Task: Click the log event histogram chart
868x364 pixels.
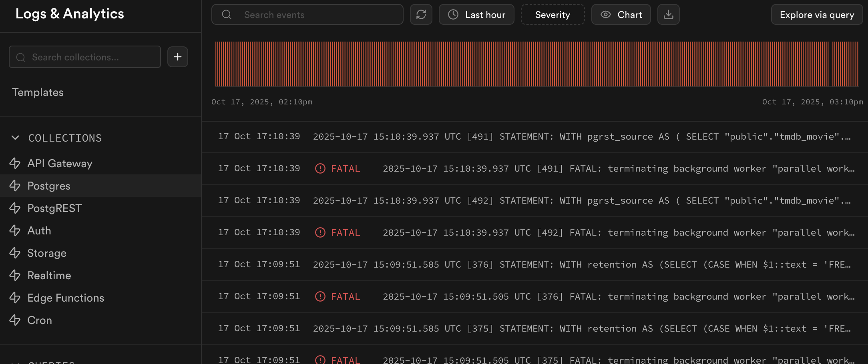Action: 536,64
